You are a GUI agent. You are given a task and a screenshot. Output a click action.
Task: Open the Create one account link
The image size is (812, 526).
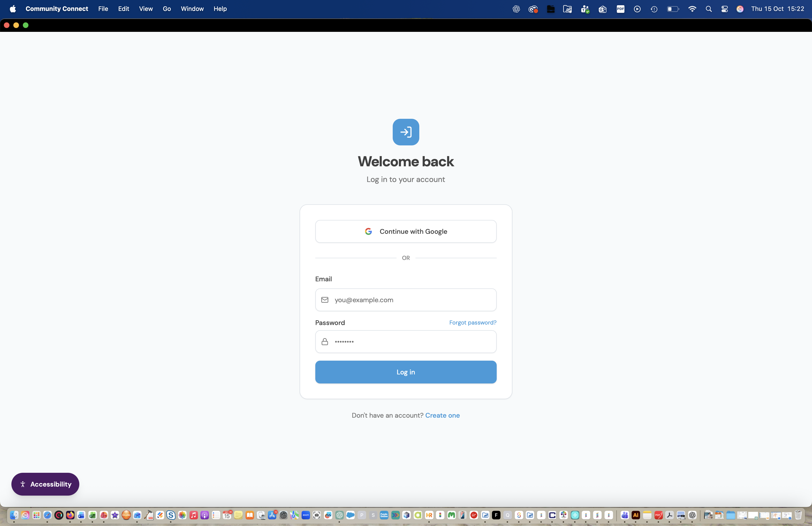click(442, 415)
